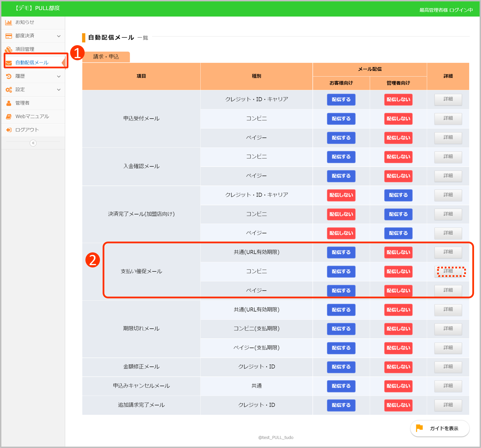The image size is (481, 448).
Task: Click the ログアウト exit icon
Action: point(9,130)
